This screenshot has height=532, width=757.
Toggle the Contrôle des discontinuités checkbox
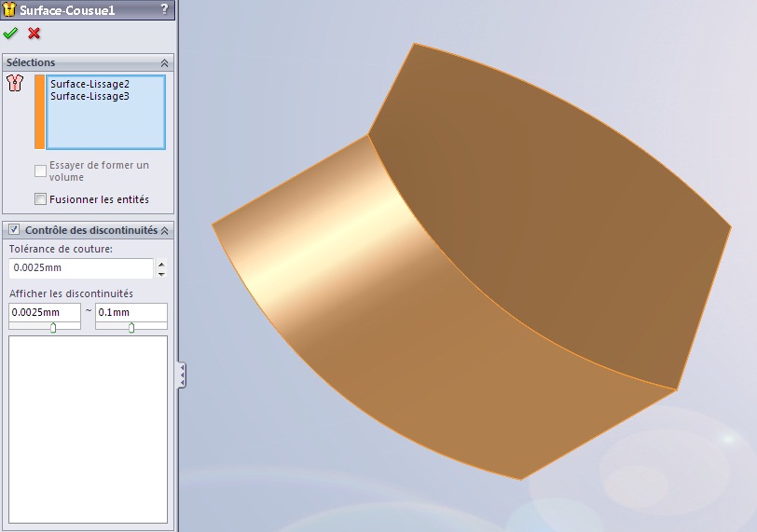click(14, 230)
